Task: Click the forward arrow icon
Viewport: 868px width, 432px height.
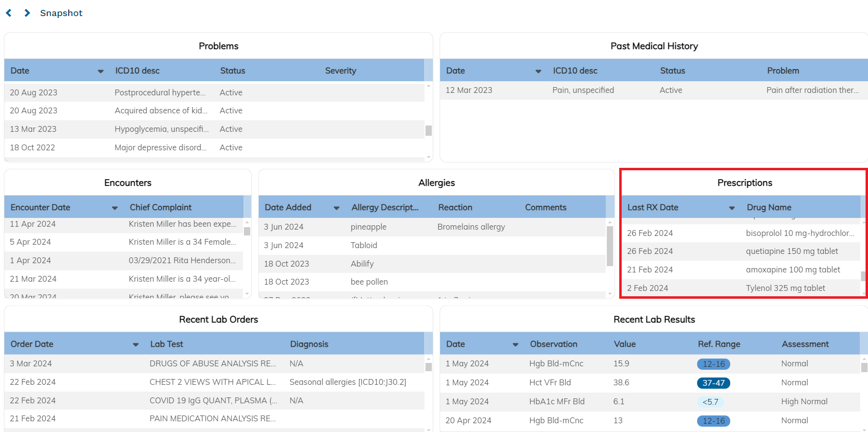Action: pyautogui.click(x=27, y=13)
